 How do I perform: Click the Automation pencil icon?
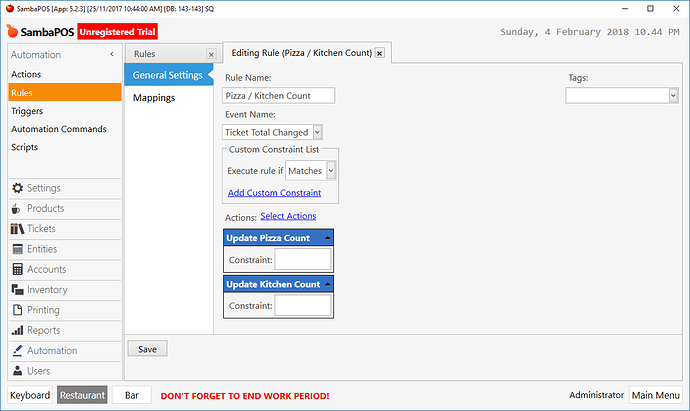pos(18,350)
